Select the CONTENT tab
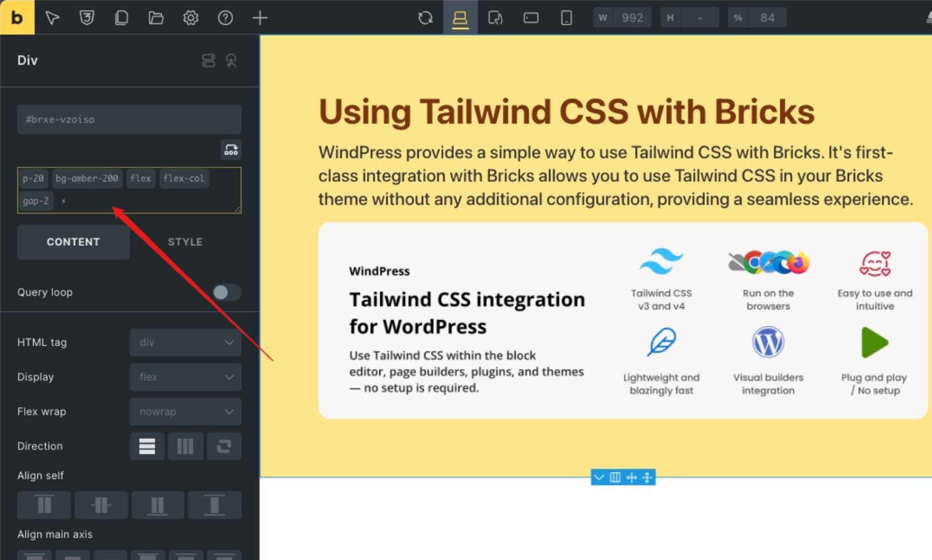The image size is (932, 560). (73, 242)
